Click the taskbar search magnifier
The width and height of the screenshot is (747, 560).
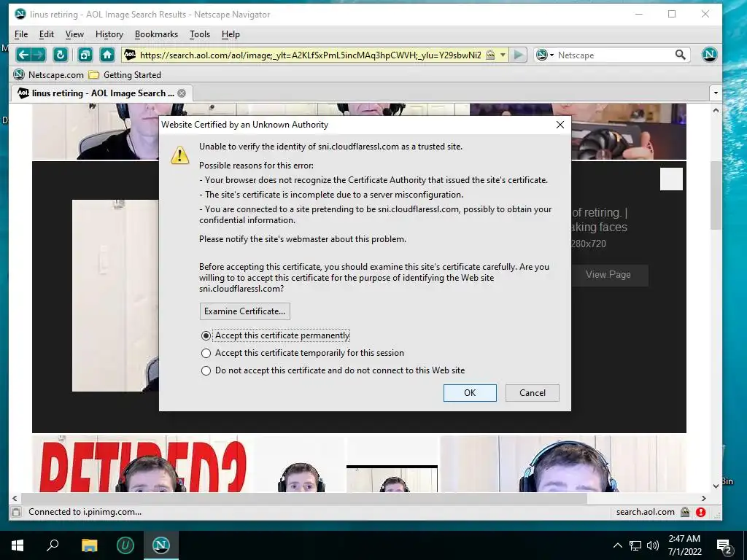pos(53,545)
